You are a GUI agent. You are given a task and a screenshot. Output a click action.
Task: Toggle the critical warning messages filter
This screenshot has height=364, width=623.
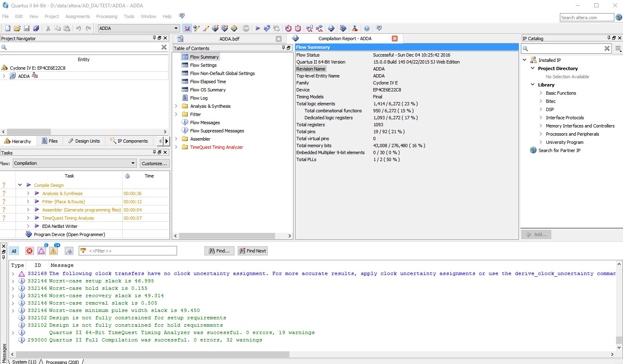pos(41,251)
